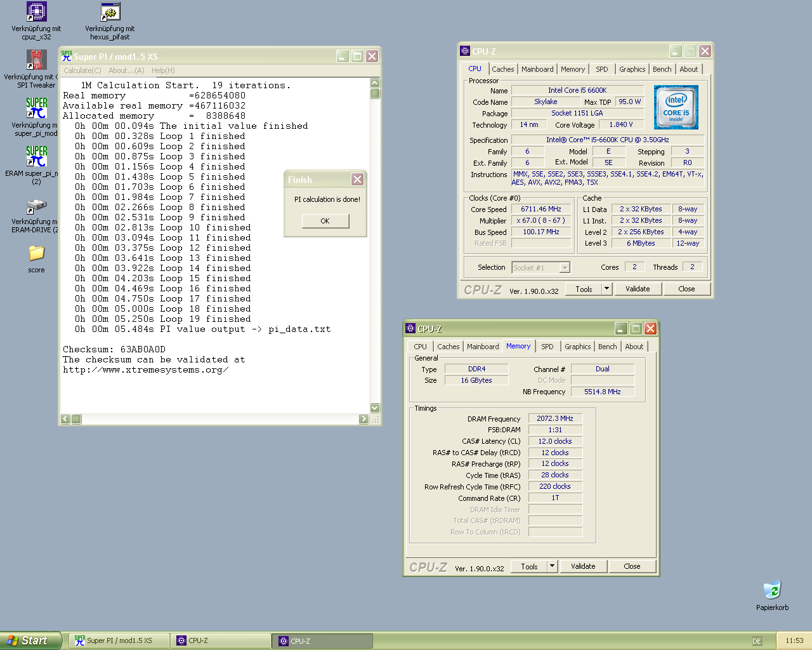812x650 pixels.
Task: Click the xtremesystems.org URL text
Action: pyautogui.click(x=145, y=370)
